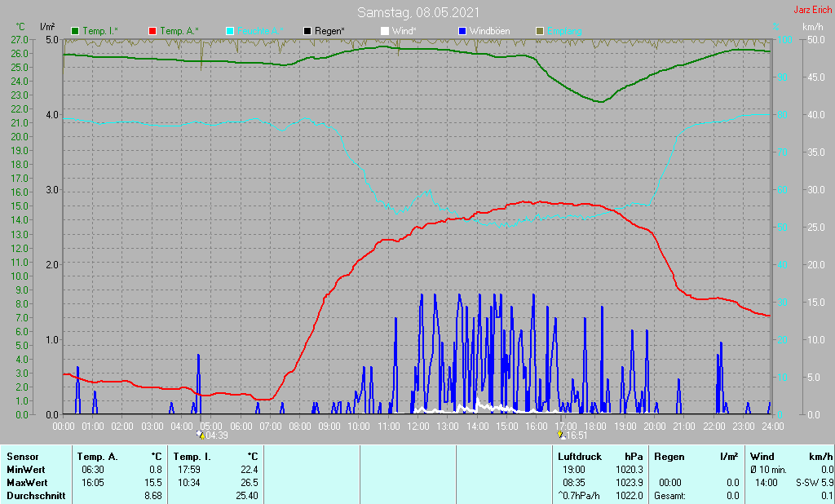Image resolution: width=835 pixels, height=504 pixels.
Task: Select the 'Regen*' legend label
Action: coord(329,31)
